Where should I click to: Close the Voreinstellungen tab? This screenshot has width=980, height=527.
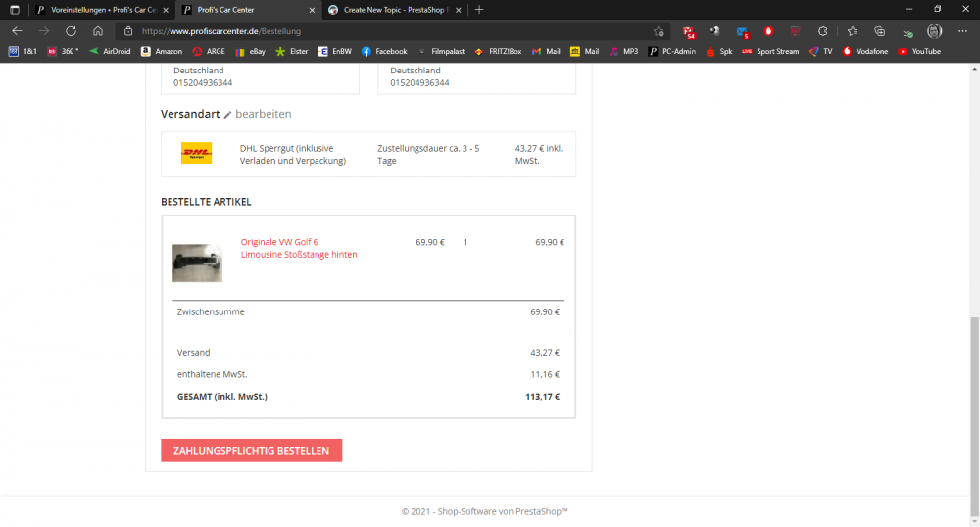pos(166,10)
